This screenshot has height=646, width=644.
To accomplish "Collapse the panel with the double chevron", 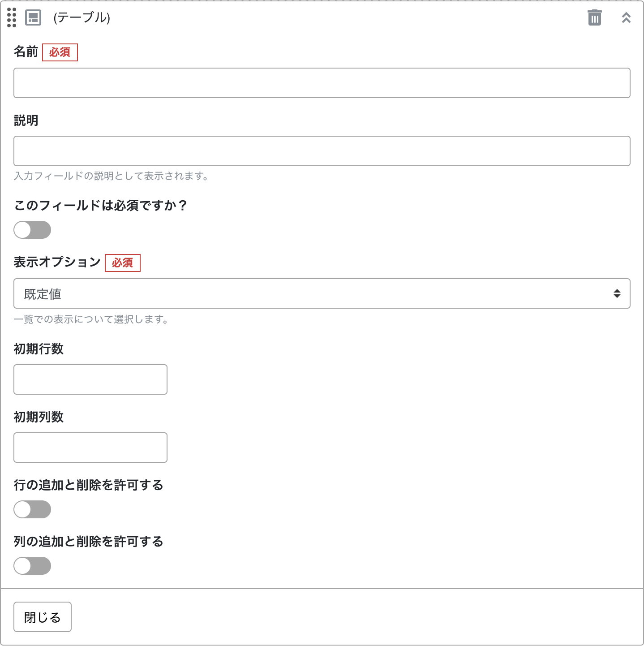I will coord(626,18).
